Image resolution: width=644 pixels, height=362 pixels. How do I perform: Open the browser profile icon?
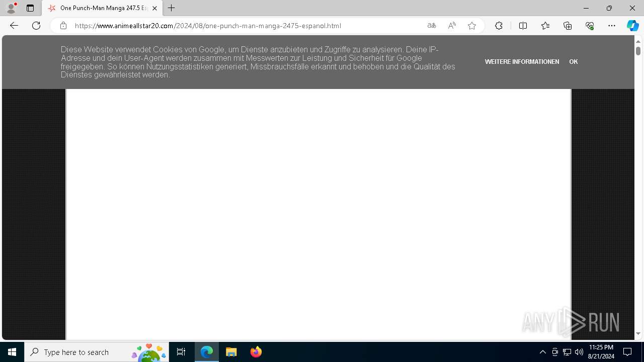coord(11,8)
